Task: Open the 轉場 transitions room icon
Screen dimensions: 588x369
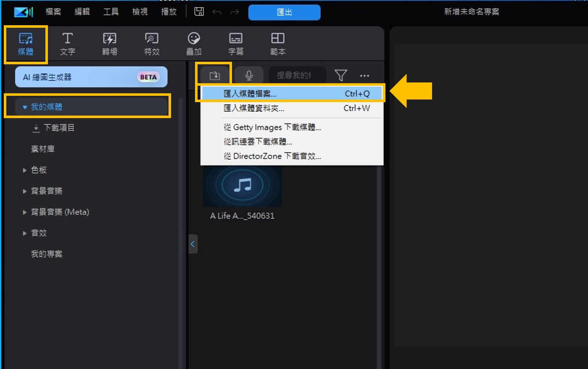Action: click(109, 43)
